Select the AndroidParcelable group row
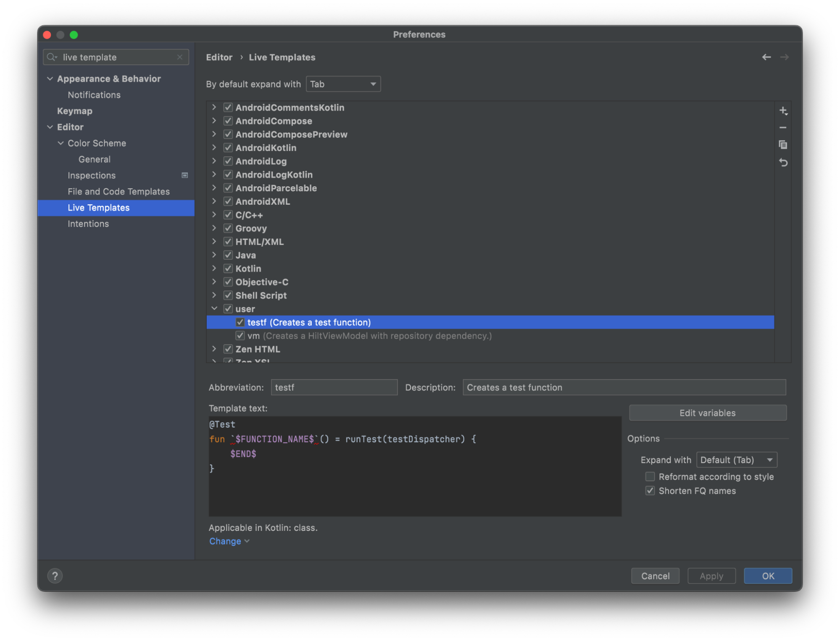The image size is (840, 641). click(x=490, y=188)
